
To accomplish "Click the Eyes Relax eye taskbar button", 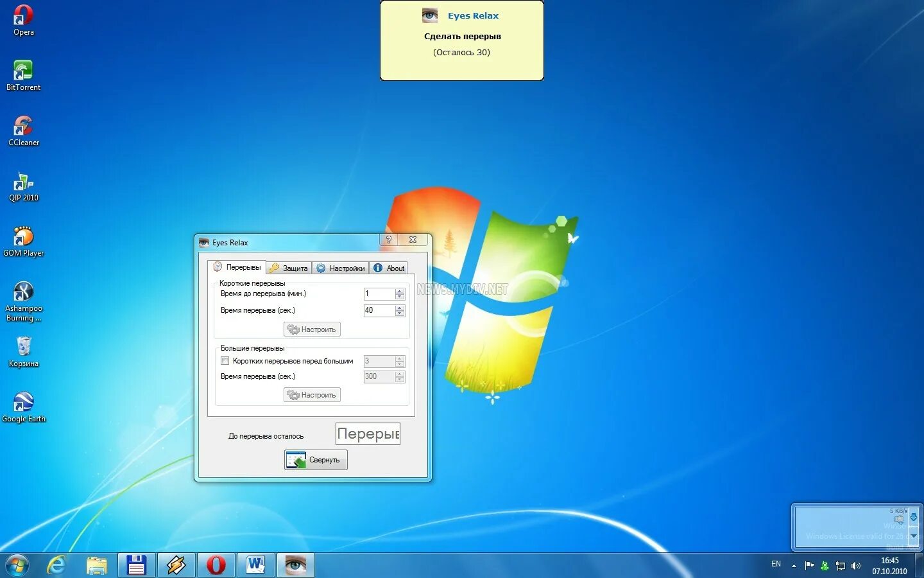I will pos(296,565).
